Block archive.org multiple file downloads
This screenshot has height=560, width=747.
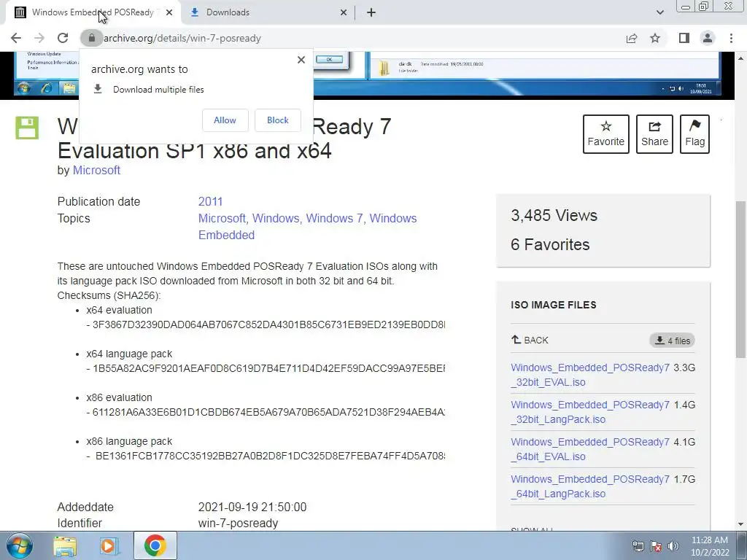278,120
